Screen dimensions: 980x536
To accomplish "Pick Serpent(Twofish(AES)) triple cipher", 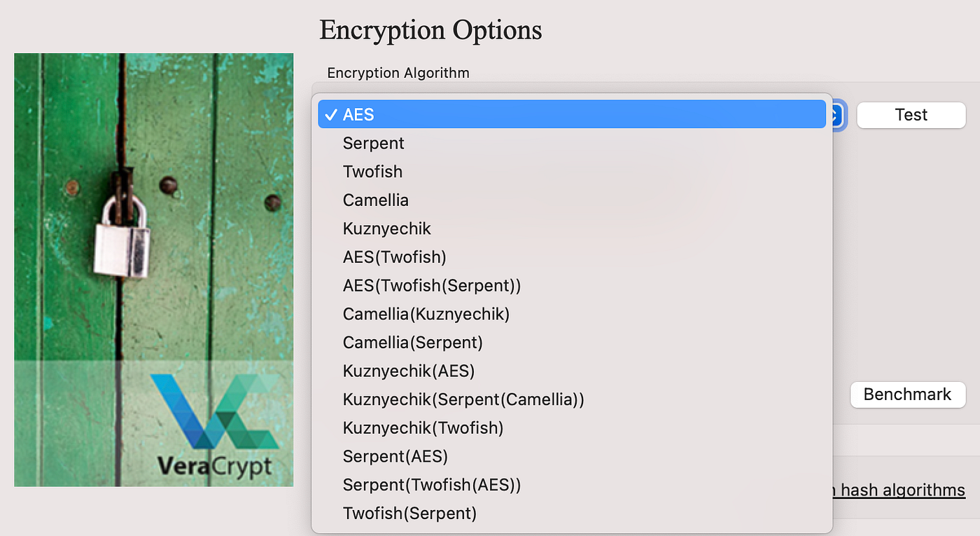I will click(x=431, y=484).
